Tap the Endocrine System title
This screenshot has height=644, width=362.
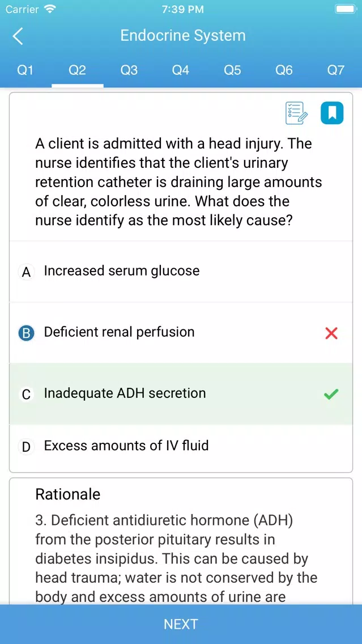pyautogui.click(x=183, y=36)
